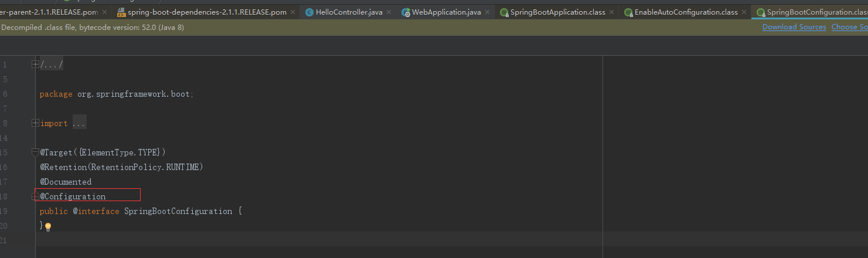Click the @Configuration annotation text
The width and height of the screenshot is (868, 258).
tap(73, 196)
